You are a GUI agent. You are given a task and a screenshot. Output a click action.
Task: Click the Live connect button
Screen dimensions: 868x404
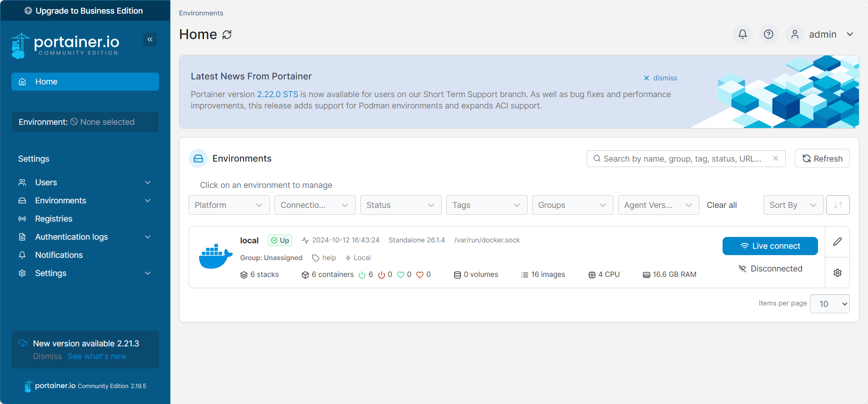770,246
